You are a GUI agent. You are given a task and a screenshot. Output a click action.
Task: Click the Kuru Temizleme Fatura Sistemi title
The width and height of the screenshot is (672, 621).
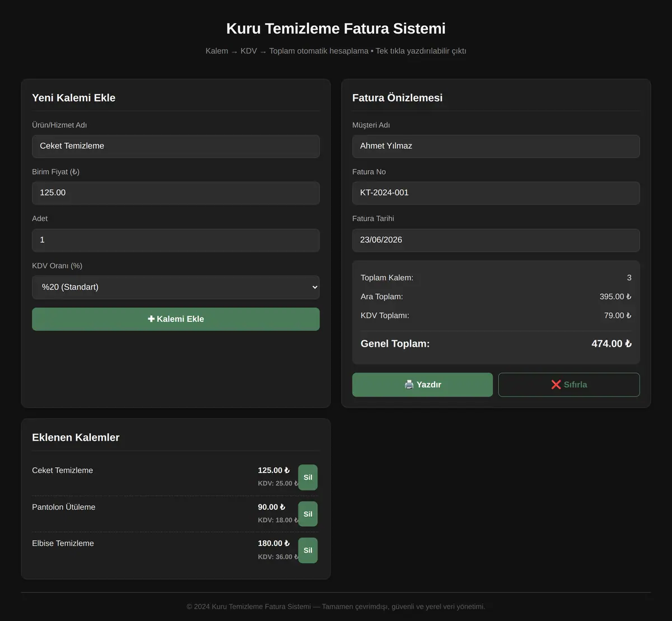[336, 29]
